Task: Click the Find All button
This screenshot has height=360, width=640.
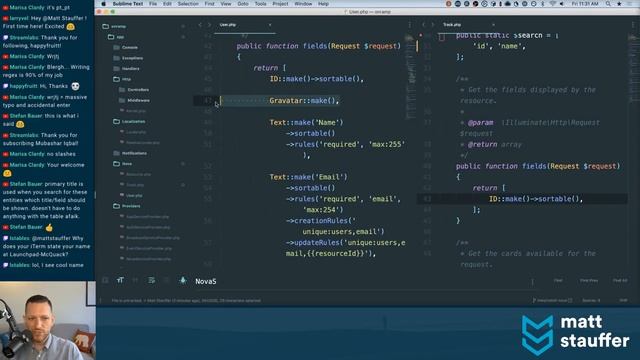Action: point(620,280)
